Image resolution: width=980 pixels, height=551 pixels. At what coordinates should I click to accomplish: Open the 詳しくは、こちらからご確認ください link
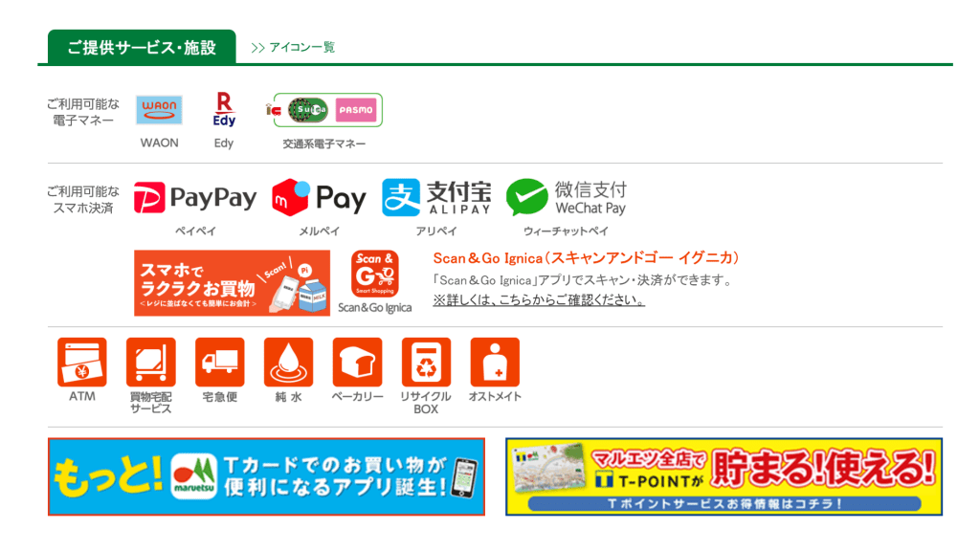point(539,299)
